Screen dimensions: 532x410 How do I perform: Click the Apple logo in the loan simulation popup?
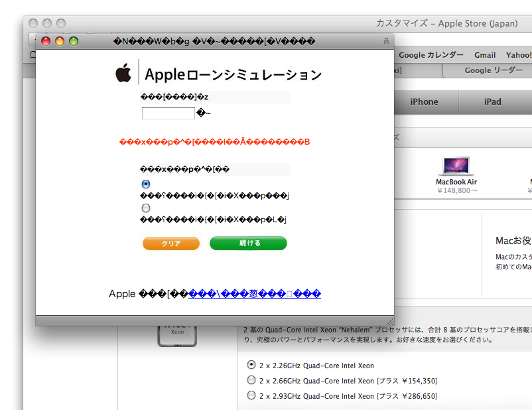(123, 73)
